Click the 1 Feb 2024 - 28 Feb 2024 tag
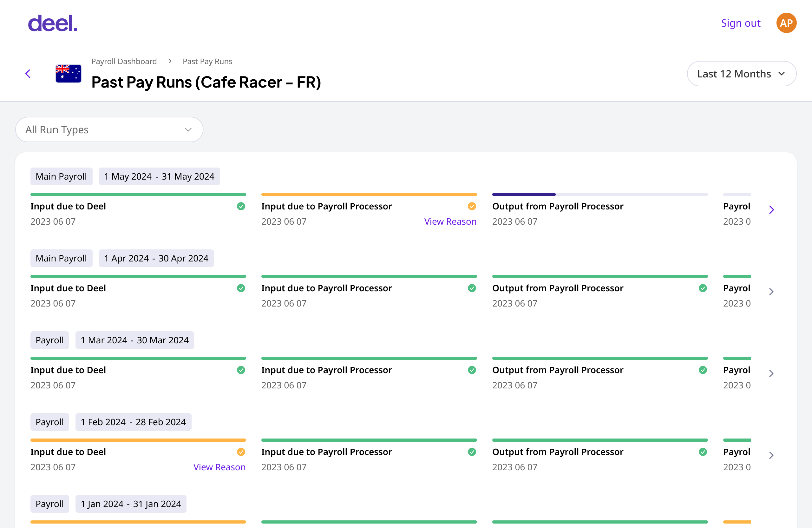Image resolution: width=812 pixels, height=528 pixels. click(134, 422)
